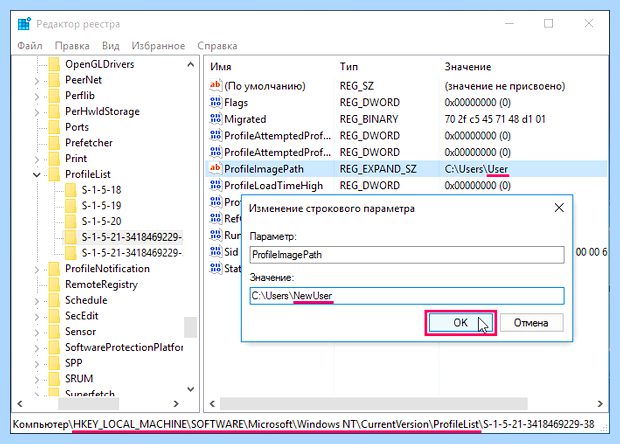Click the Имя column header

pos(221,67)
